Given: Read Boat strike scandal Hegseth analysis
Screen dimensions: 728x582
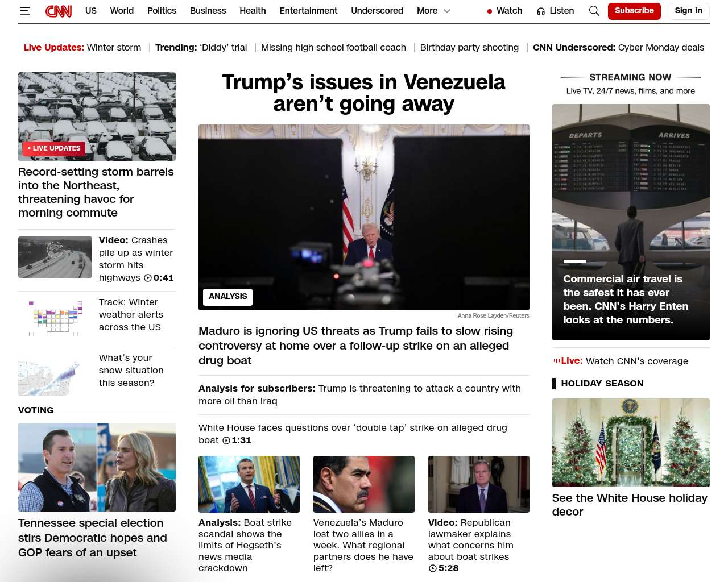Looking at the screenshot, I should click(x=245, y=546).
